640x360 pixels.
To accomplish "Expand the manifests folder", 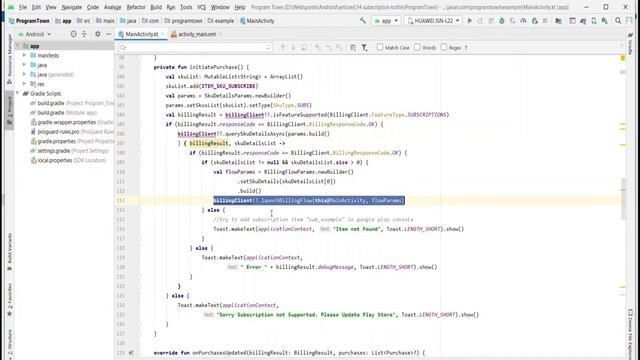I will (x=24, y=55).
